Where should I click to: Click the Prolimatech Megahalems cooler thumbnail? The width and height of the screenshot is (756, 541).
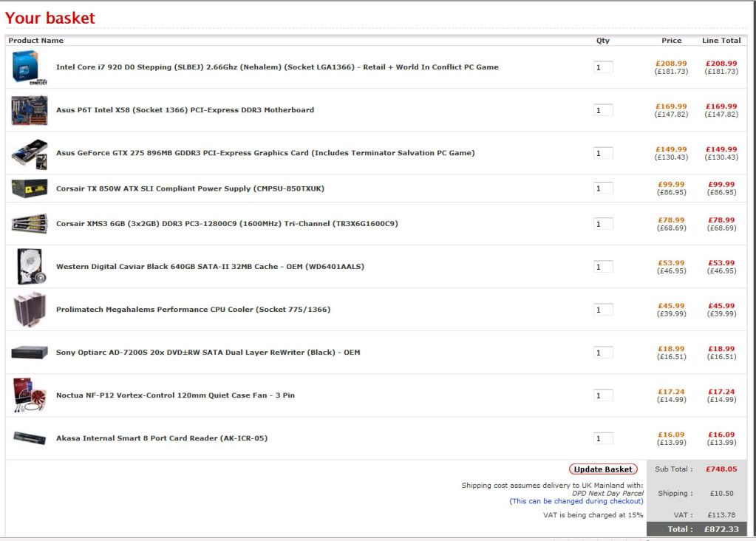click(x=30, y=310)
